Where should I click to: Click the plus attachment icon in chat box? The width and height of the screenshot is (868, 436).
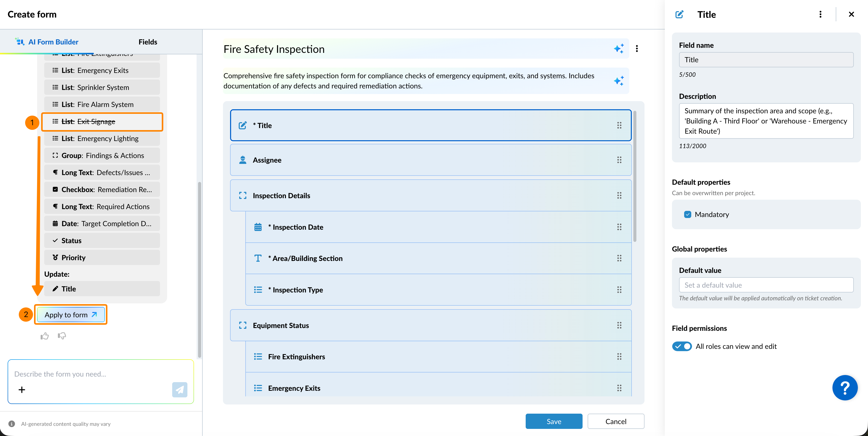coord(22,390)
